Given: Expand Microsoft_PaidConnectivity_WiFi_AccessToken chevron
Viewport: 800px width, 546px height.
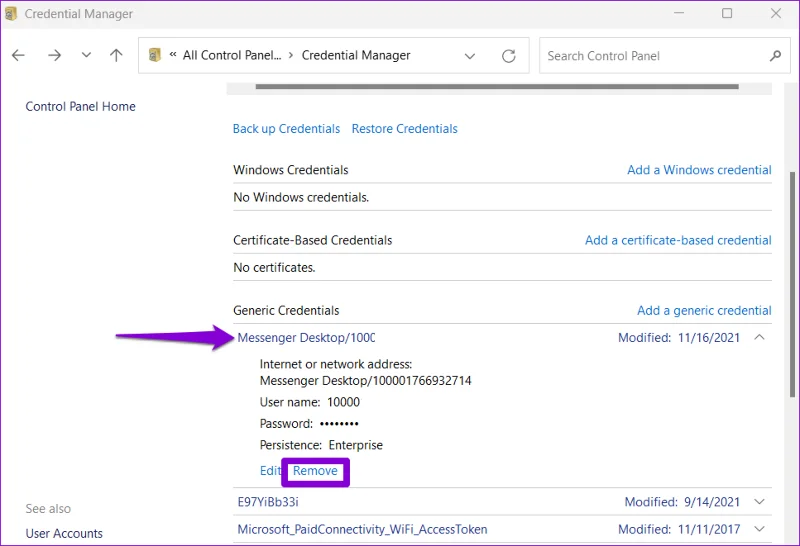Looking at the screenshot, I should pyautogui.click(x=759, y=529).
